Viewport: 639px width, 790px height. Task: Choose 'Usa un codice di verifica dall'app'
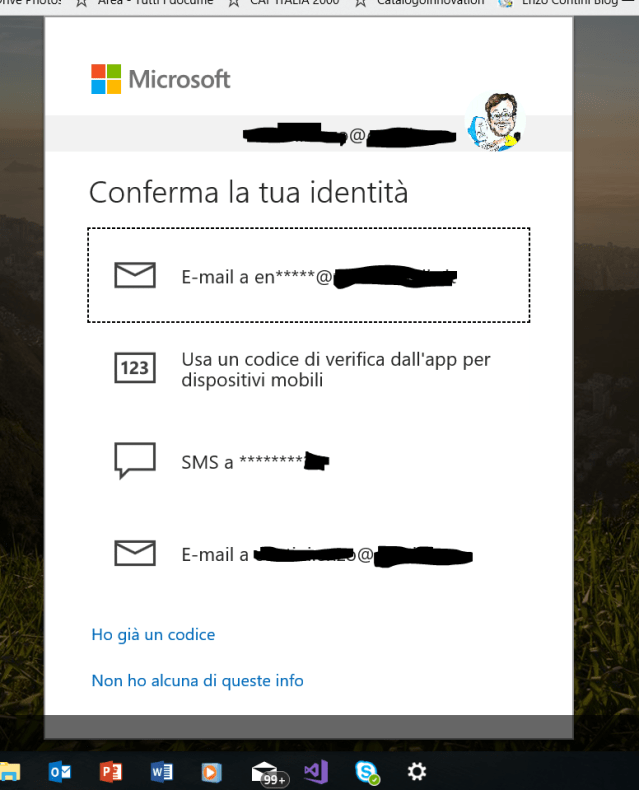(x=308, y=369)
